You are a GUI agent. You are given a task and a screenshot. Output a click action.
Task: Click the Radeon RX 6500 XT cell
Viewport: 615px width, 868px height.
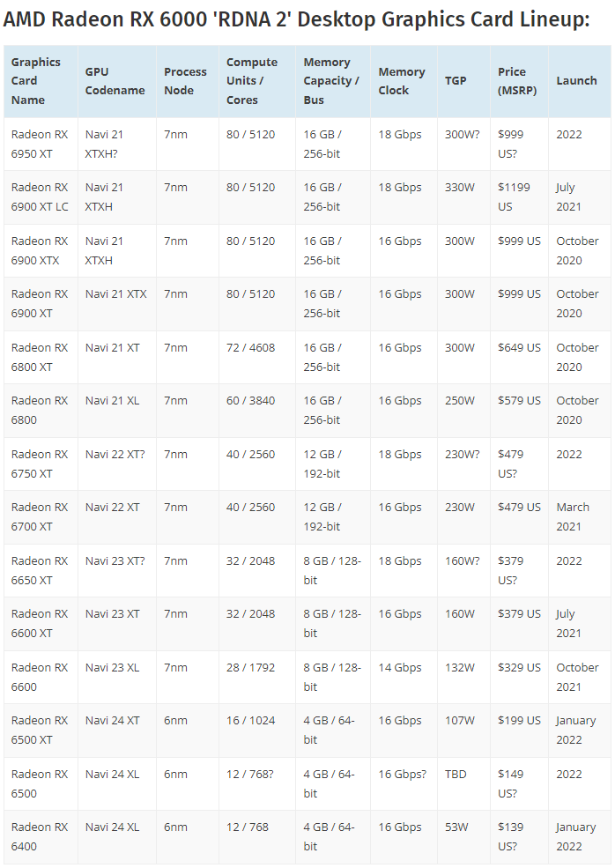[40, 730]
